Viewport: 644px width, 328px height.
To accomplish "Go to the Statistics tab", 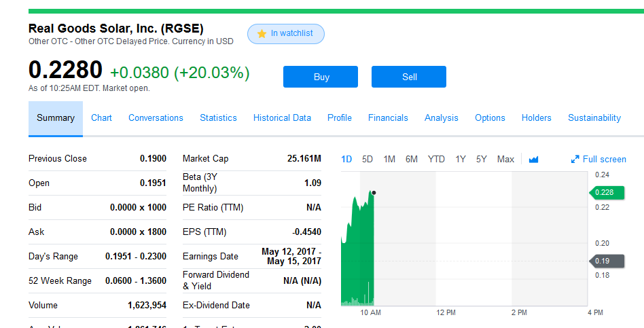I will coord(218,118).
